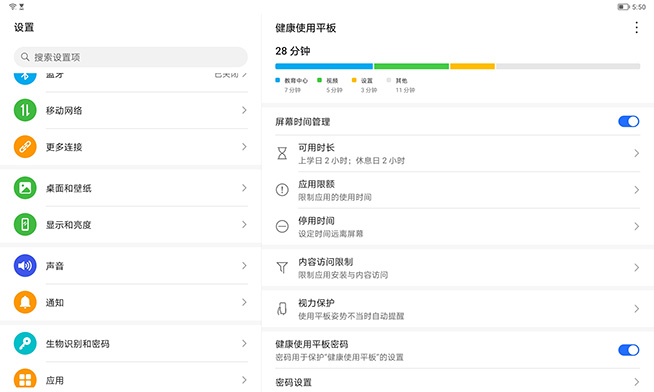Tap the 桌面和壁纸 picture icon
654x392 pixels.
pos(25,188)
